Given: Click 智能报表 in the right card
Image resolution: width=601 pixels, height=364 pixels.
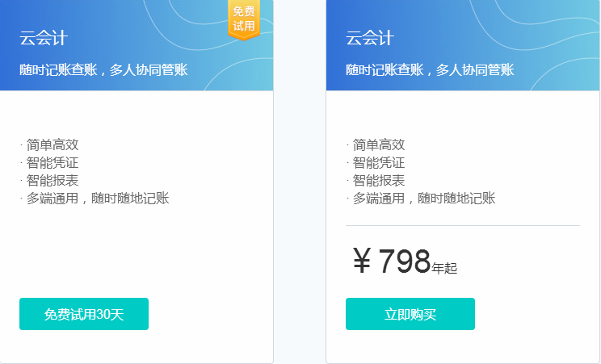Looking at the screenshot, I should (379, 181).
